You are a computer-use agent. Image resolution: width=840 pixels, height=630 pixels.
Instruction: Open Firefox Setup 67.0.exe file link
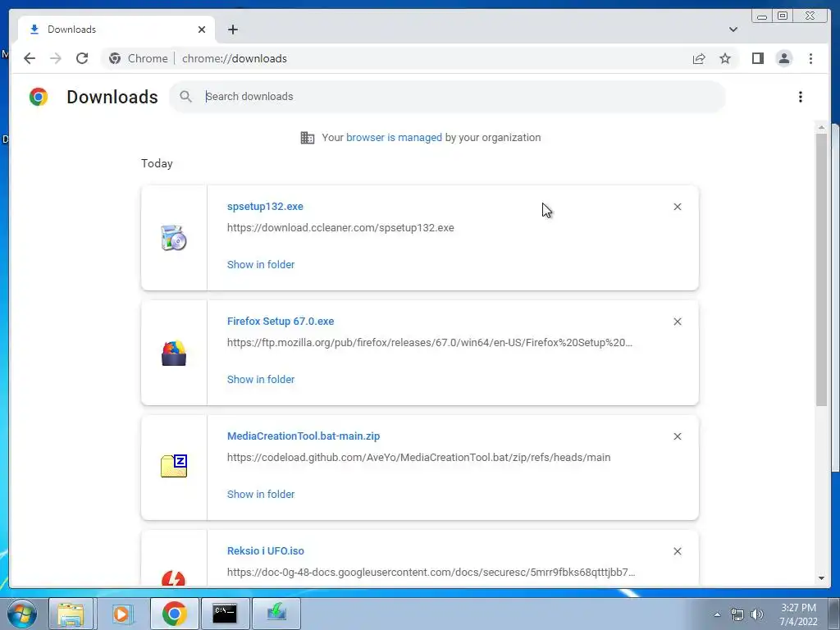tap(281, 322)
